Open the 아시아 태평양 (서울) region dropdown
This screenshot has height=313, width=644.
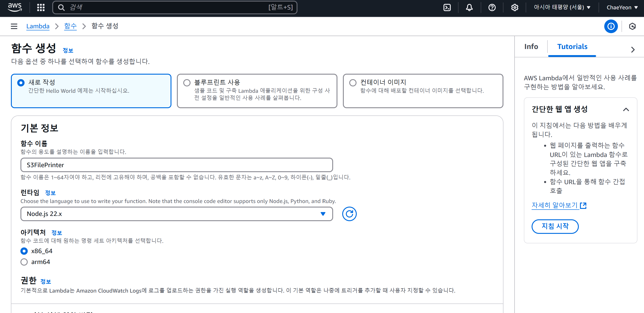coord(562,7)
